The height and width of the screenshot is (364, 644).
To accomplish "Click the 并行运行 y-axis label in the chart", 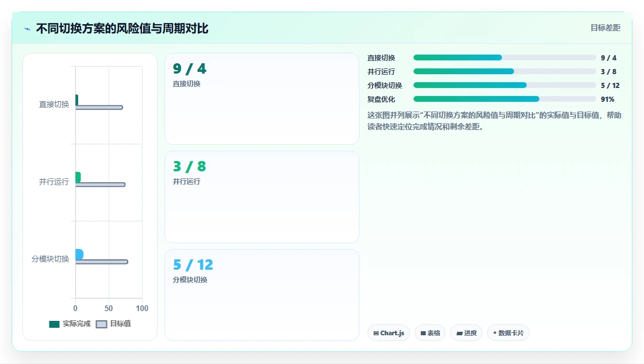I will pyautogui.click(x=54, y=182).
